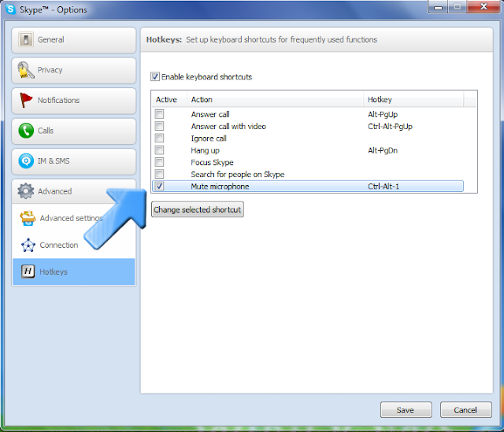Open the General options section

pos(73,40)
